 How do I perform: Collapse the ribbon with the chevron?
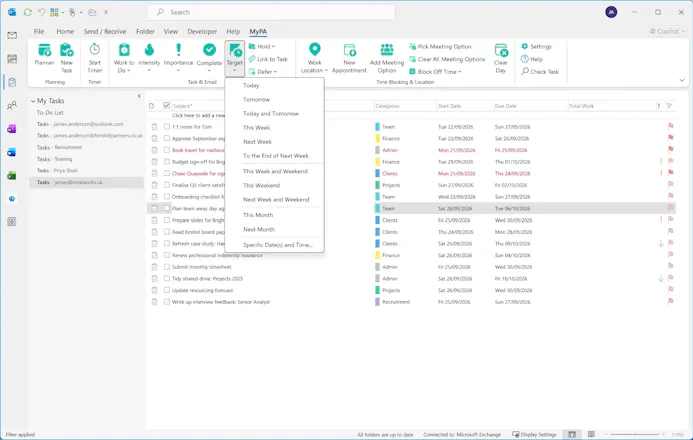[x=682, y=80]
